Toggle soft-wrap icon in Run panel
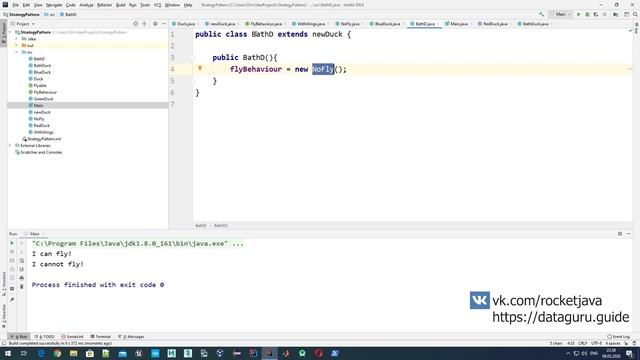 (22, 260)
